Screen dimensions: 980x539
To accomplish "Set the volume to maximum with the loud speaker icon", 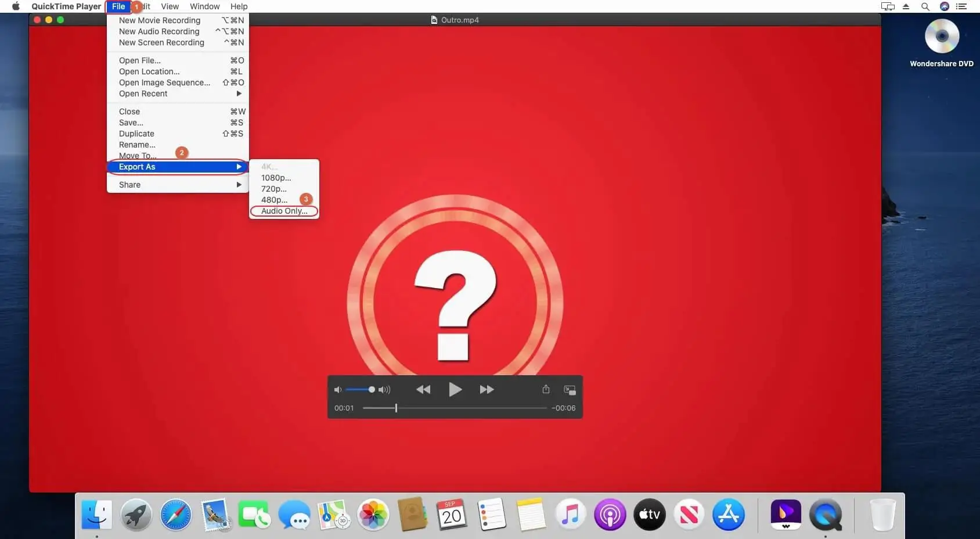I will (384, 390).
